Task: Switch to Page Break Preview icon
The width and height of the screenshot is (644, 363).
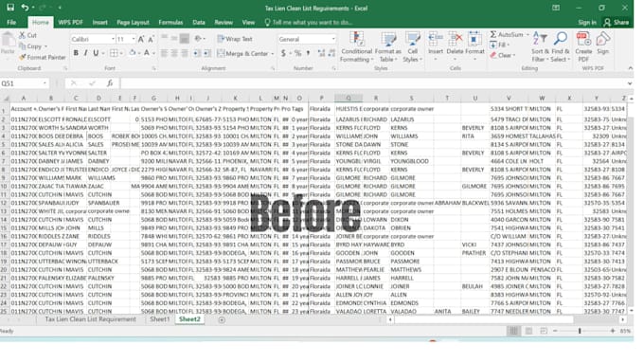Action: (544, 331)
